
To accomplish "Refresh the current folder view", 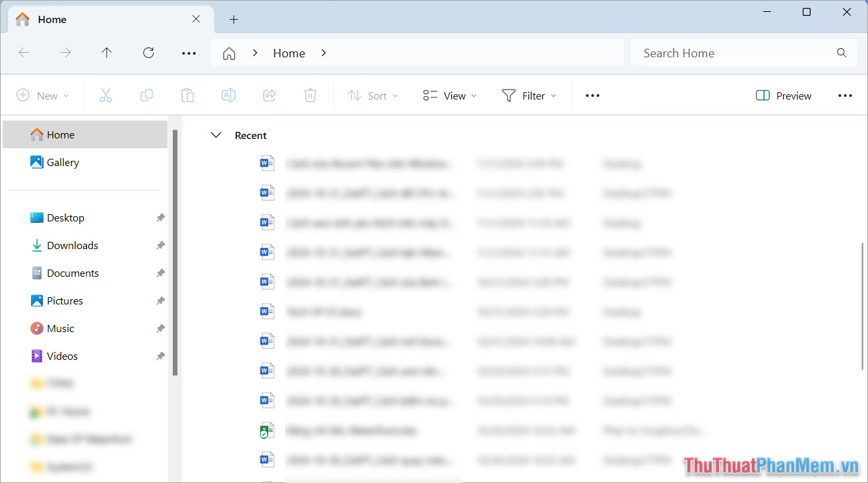I will tap(148, 53).
